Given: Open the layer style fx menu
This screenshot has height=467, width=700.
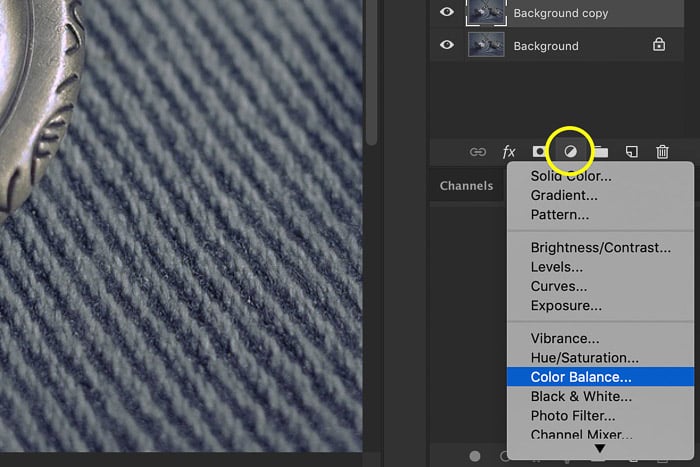Looking at the screenshot, I should pyautogui.click(x=509, y=152).
